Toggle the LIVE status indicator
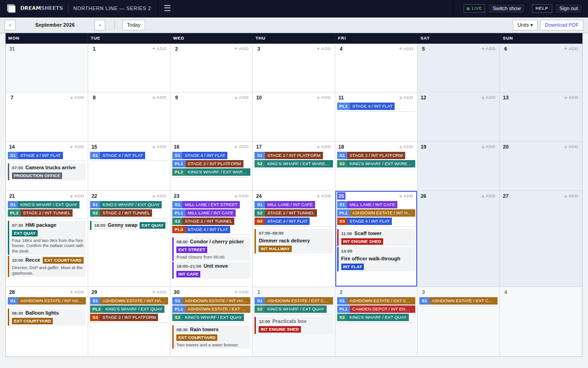Image resolution: width=588 pixels, height=368 pixels. click(x=474, y=8)
